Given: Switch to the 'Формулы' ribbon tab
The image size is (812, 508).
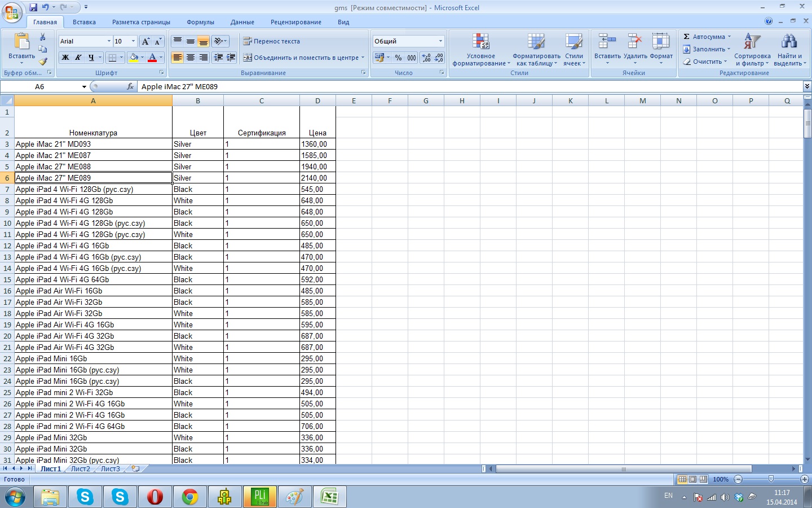Looking at the screenshot, I should (200, 22).
